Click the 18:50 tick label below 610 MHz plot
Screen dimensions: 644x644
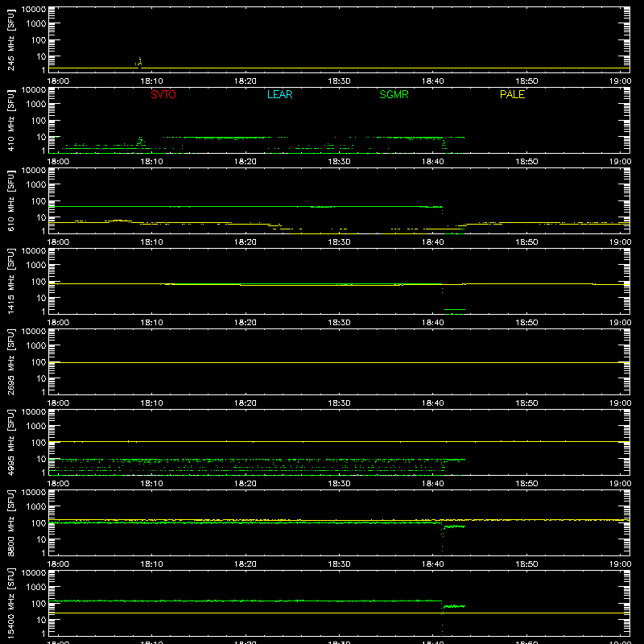click(526, 242)
